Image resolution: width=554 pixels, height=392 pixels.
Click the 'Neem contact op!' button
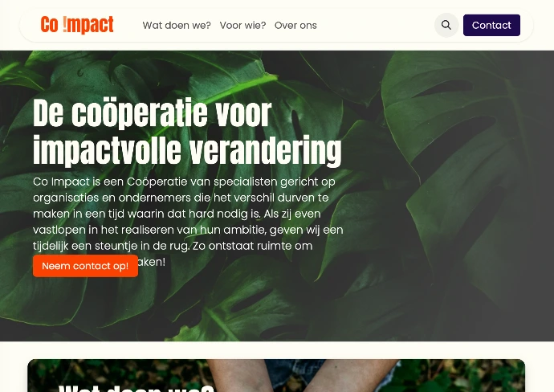[85, 266]
